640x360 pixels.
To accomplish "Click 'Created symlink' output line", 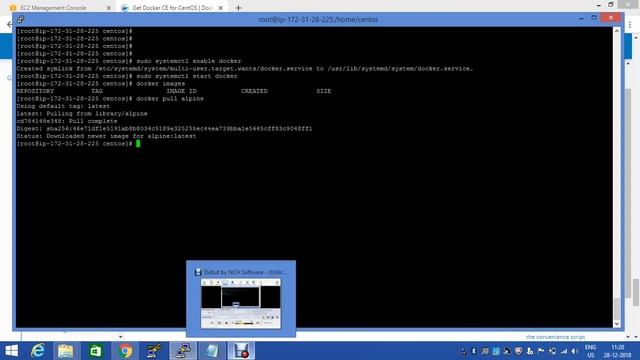I will (x=245, y=69).
